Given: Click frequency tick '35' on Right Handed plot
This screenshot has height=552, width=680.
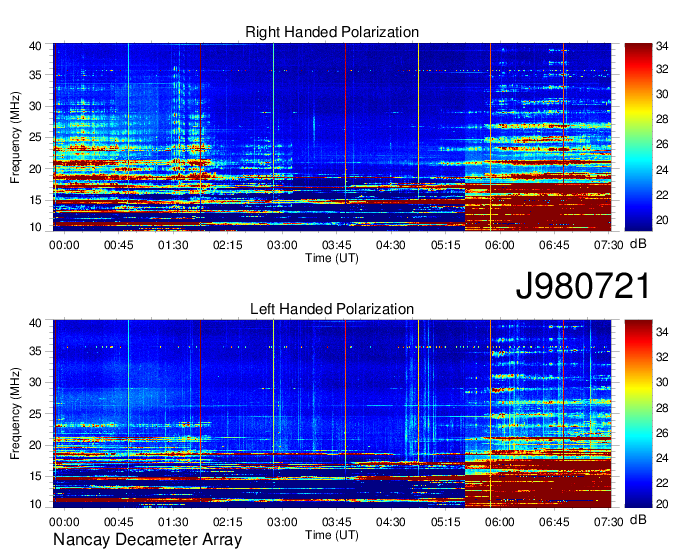Looking at the screenshot, I should point(35,75).
